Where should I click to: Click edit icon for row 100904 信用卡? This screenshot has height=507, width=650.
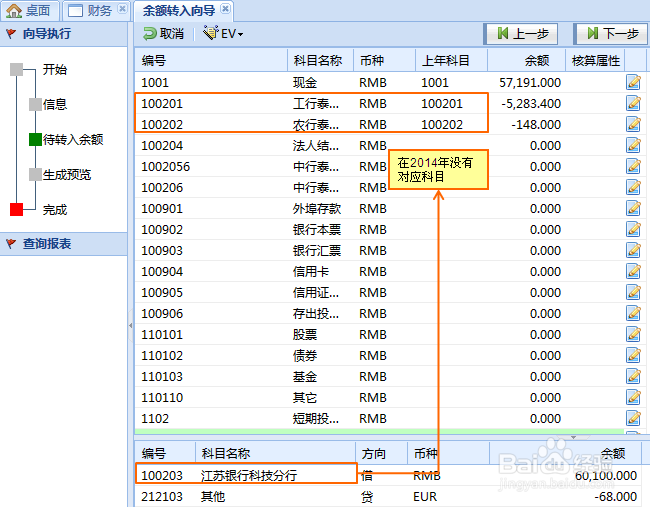pos(633,271)
